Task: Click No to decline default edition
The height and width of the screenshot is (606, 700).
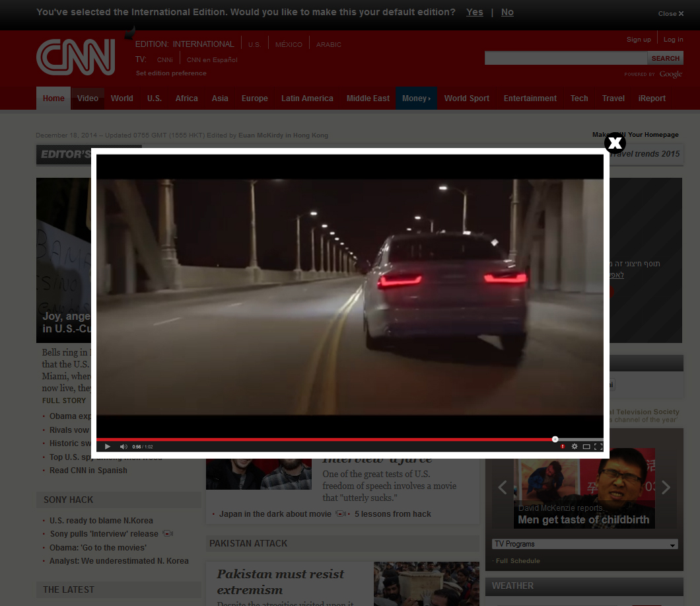Action: pyautogui.click(x=507, y=12)
